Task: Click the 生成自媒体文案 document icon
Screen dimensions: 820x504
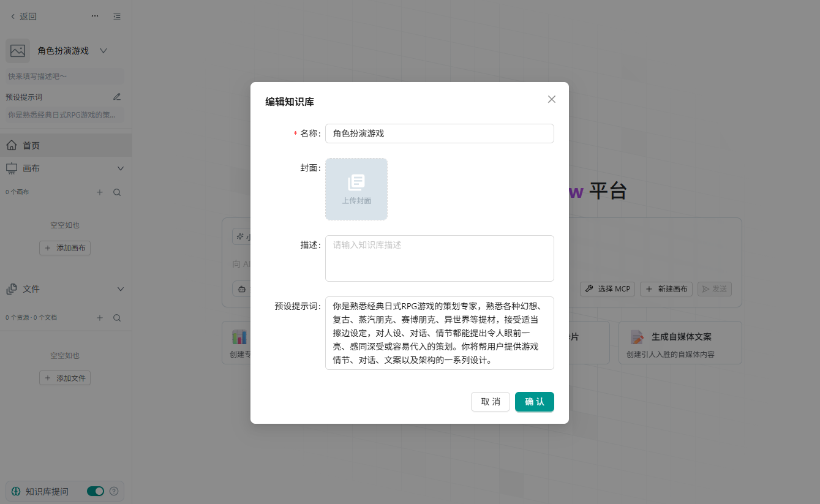Action: click(x=637, y=337)
